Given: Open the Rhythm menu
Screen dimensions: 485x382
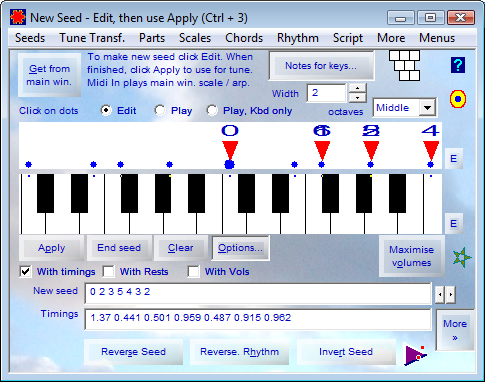Looking at the screenshot, I should pos(298,38).
